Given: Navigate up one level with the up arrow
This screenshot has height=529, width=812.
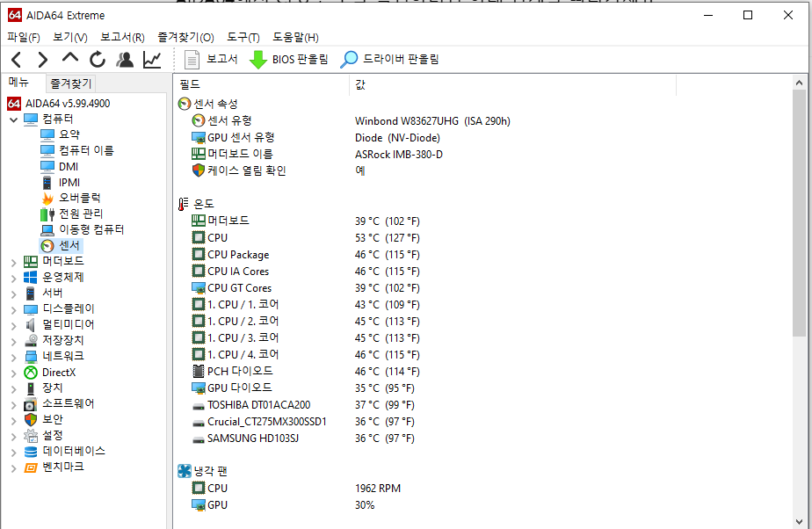Looking at the screenshot, I should tap(70, 58).
